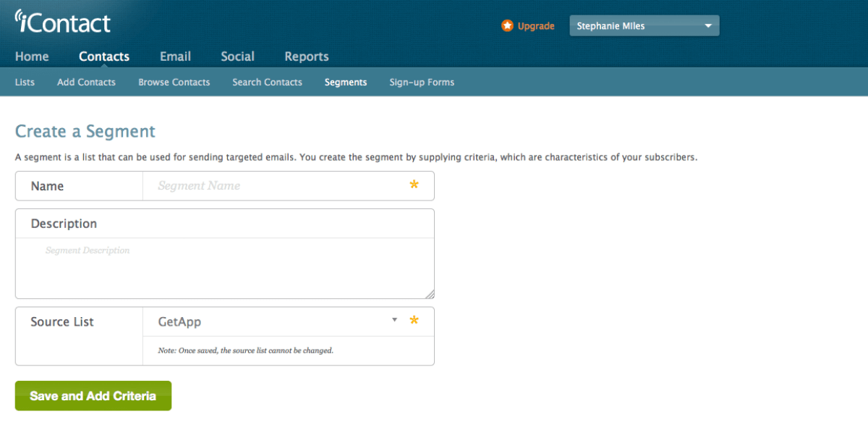Expand the Source List GetApp dropdown
The height and width of the screenshot is (422, 868).
396,319
